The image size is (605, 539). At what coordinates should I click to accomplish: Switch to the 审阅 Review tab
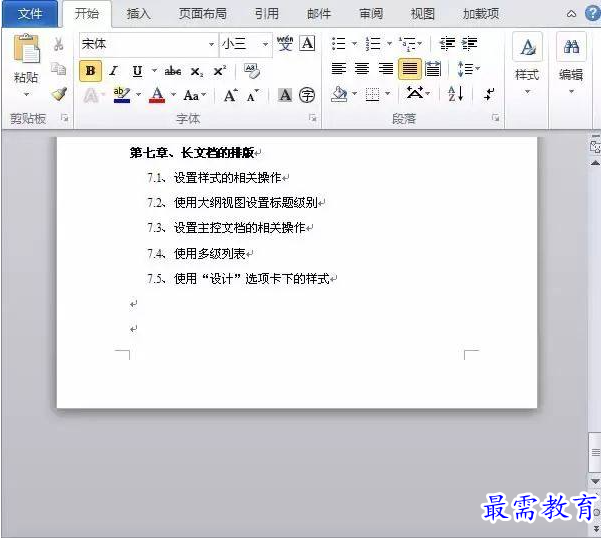[371, 14]
